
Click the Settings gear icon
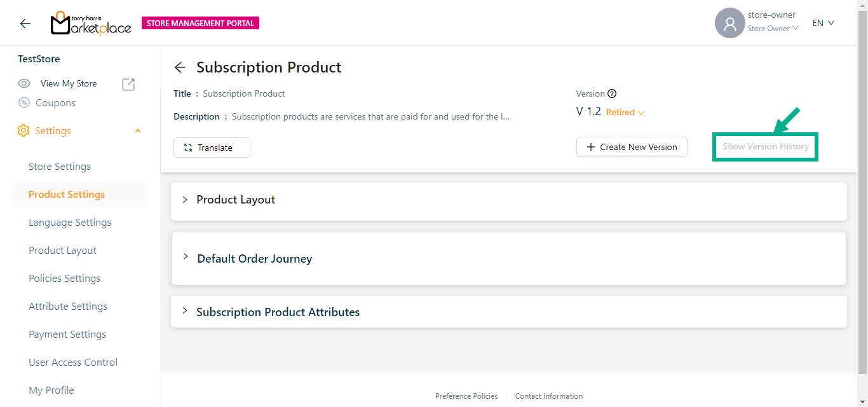(x=24, y=131)
